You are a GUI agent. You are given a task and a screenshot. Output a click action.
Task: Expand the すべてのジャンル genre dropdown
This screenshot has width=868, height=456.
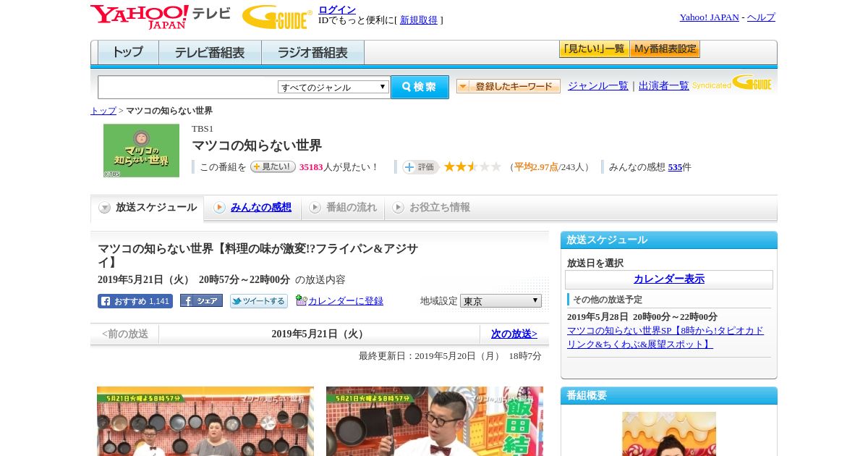pos(333,87)
